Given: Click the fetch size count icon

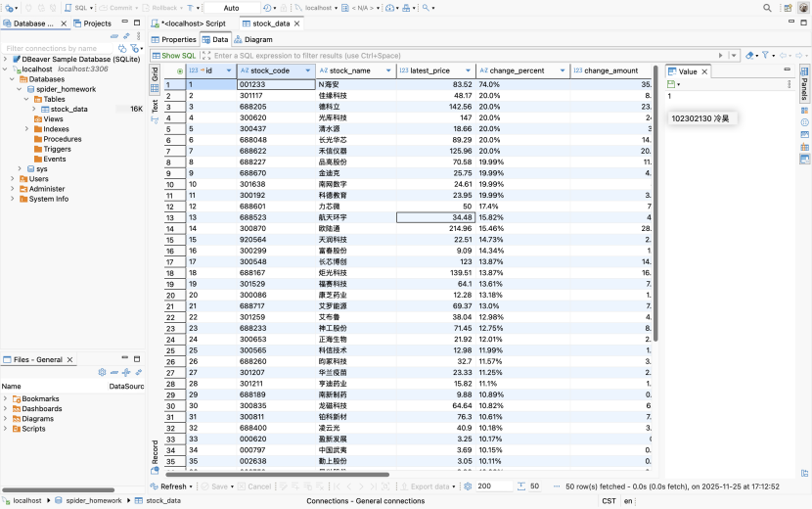Looking at the screenshot, I should 521,486.
